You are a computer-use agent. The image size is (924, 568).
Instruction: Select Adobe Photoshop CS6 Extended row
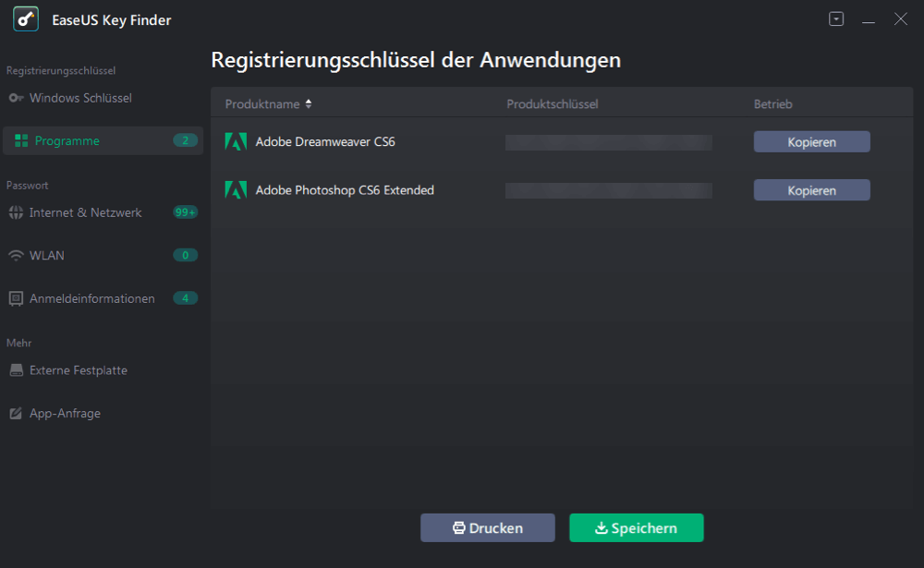562,189
